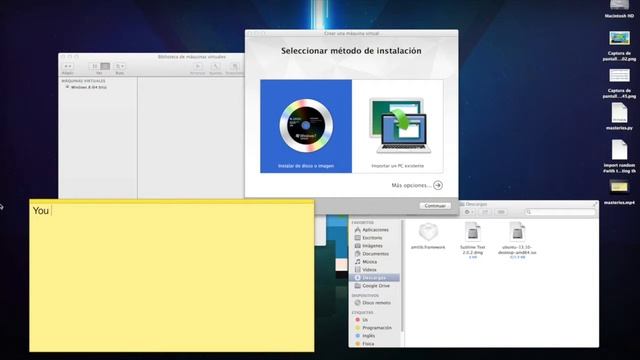Click the Finder full-screen resize arrow icon
640x360 pixels.
pyautogui.click(x=594, y=204)
